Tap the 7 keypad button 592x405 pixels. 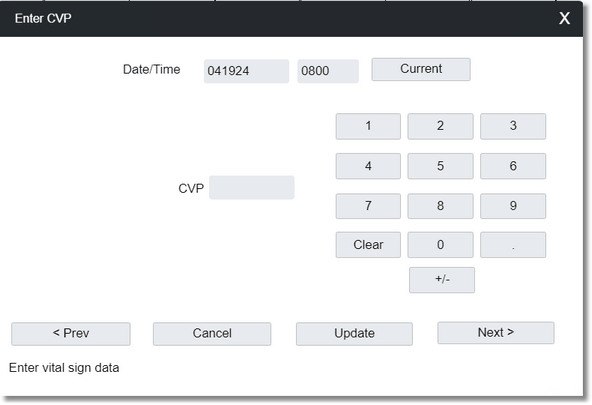coord(368,206)
